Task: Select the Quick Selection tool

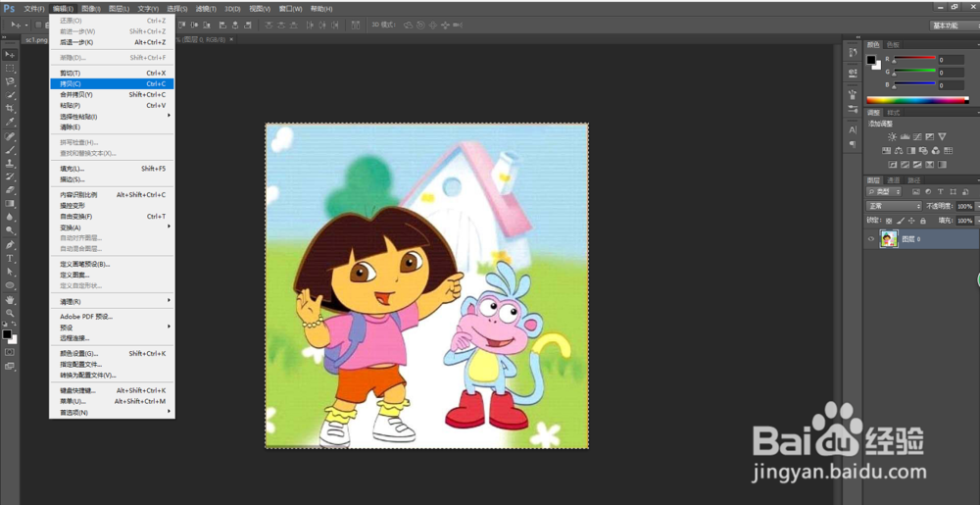Action: tap(10, 95)
